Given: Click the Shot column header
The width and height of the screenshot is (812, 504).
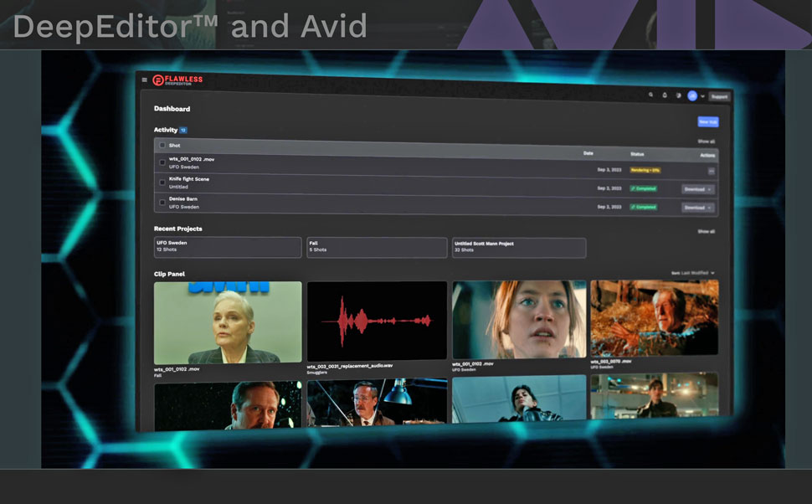Looking at the screenshot, I should 174,146.
